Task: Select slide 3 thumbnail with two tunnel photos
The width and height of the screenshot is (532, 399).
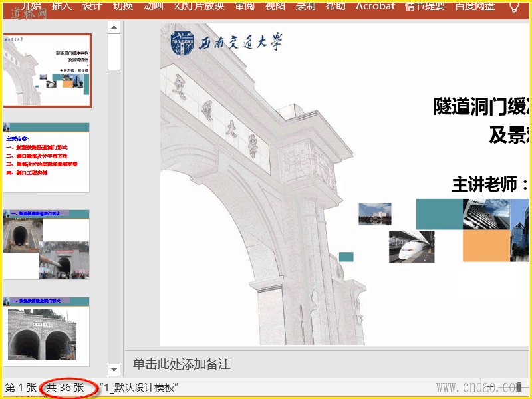Action: pos(47,245)
